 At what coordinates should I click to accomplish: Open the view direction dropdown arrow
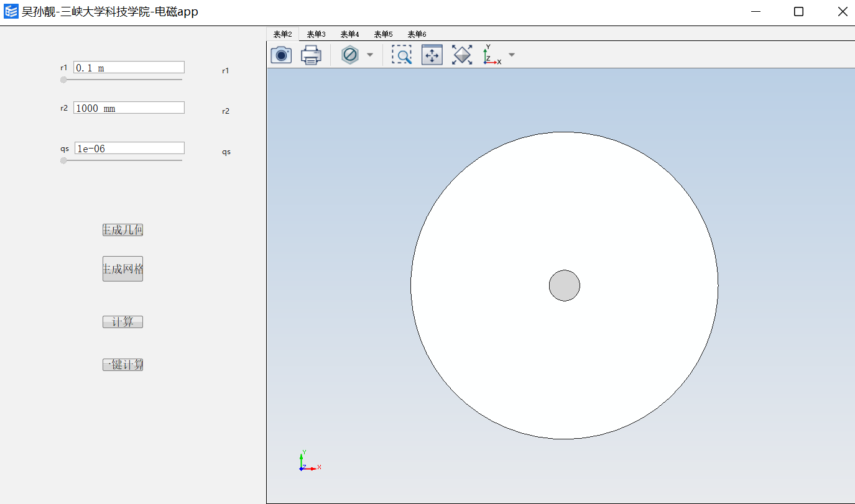coord(512,55)
